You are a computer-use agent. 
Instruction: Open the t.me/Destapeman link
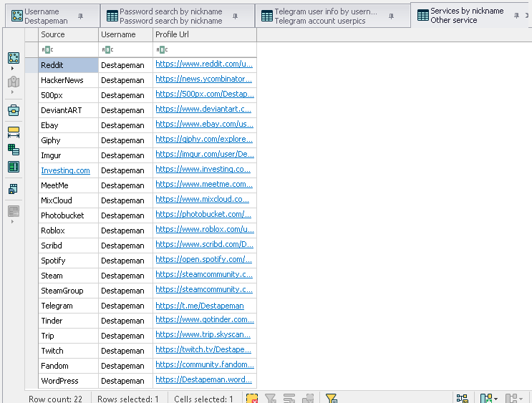(x=200, y=306)
